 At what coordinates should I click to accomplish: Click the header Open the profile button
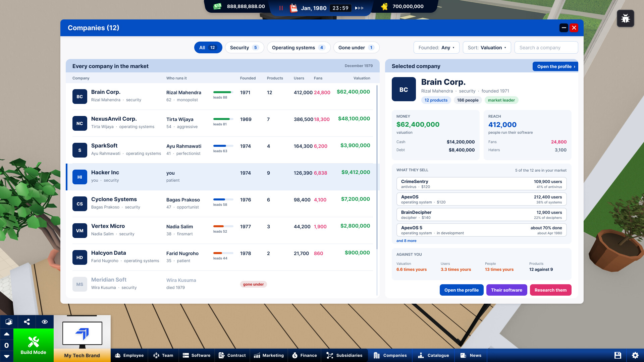coord(555,66)
